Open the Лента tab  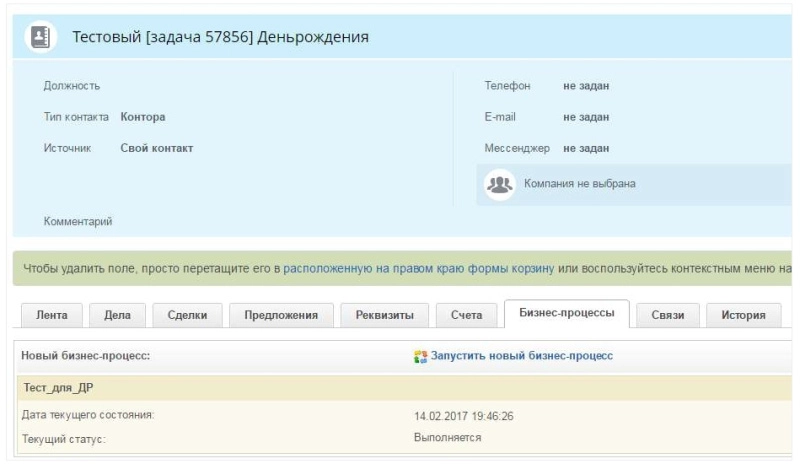coord(52,315)
